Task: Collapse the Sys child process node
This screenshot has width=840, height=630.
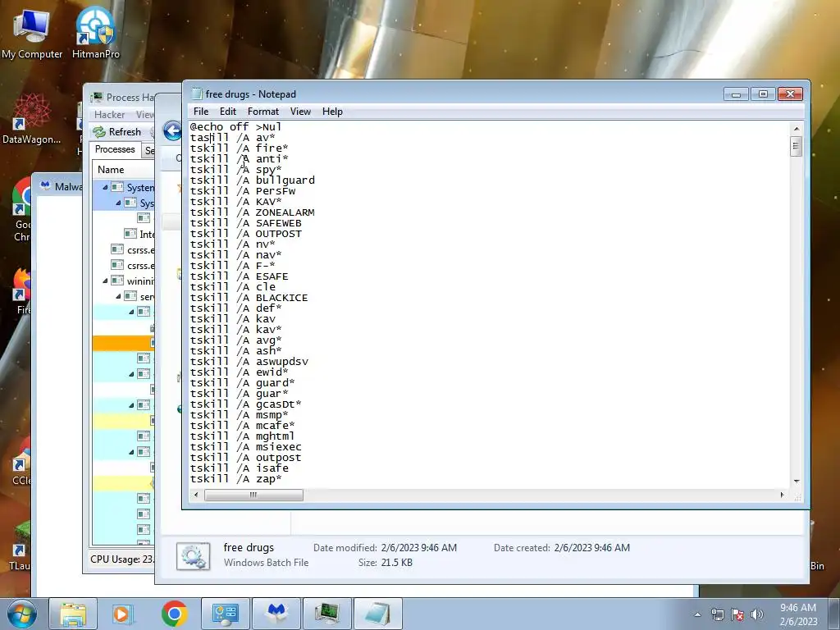Action: [118, 203]
